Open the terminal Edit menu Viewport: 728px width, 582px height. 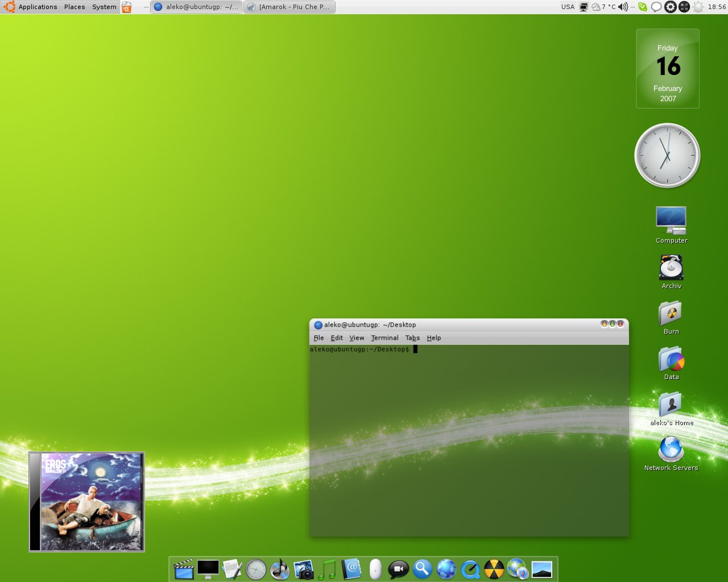coord(337,338)
